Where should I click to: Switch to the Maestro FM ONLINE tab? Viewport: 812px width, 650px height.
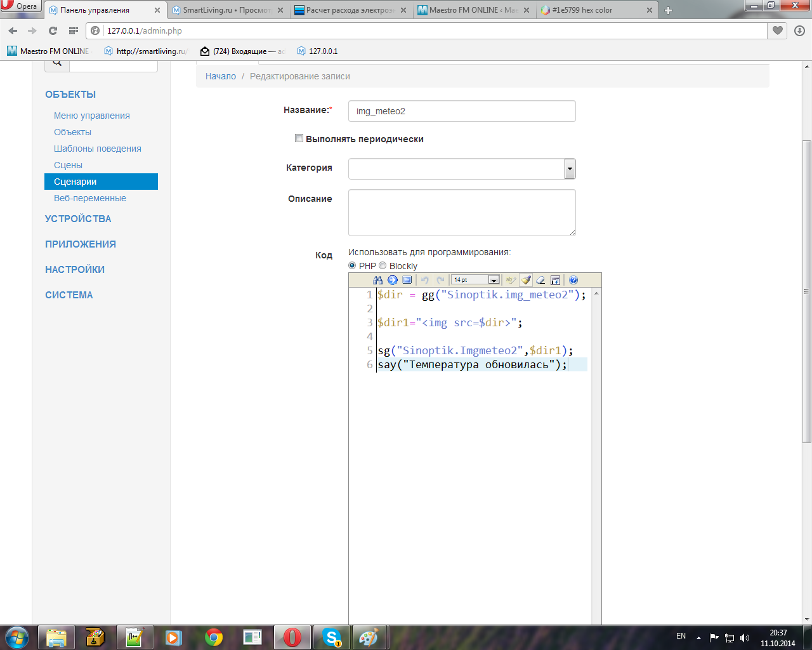(473, 10)
